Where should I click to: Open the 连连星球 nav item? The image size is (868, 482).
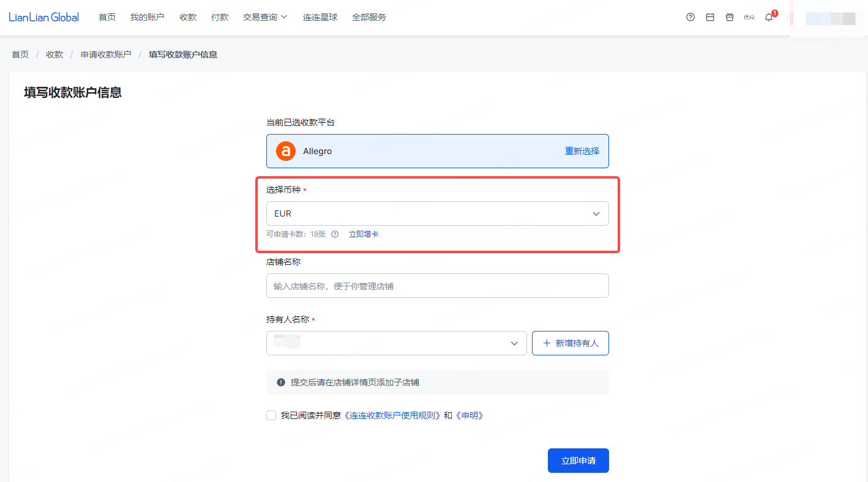(x=320, y=17)
